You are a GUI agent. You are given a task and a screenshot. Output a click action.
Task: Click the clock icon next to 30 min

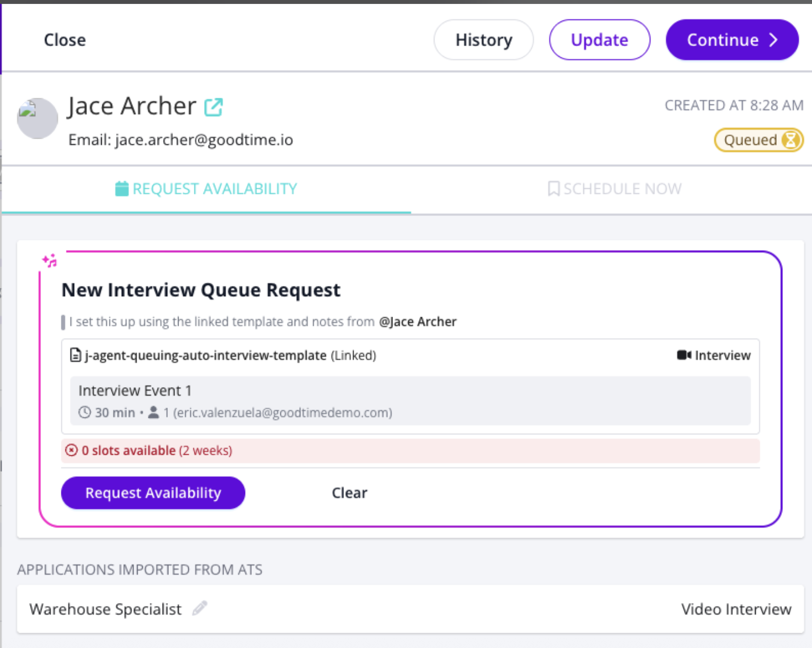coord(85,413)
